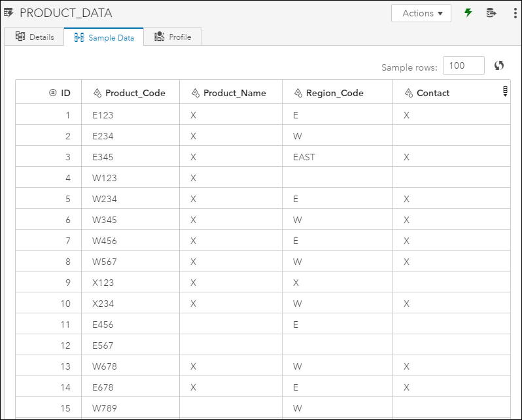Open the column options menu in table header

505,92
